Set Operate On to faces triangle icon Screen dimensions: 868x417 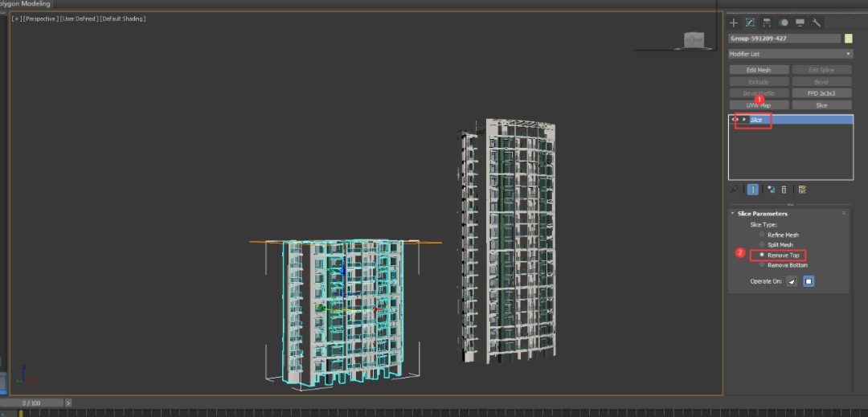(x=792, y=281)
